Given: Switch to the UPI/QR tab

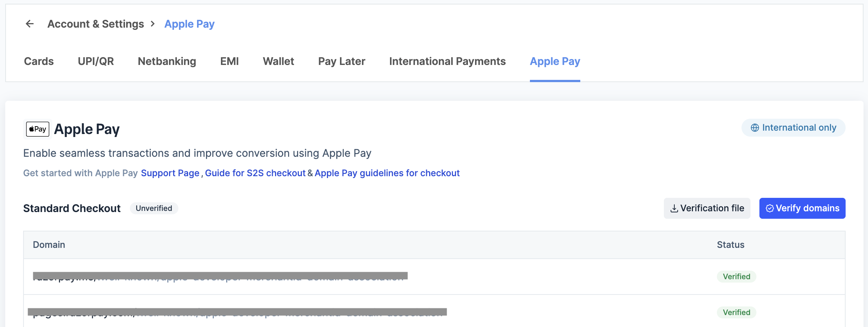Looking at the screenshot, I should (96, 61).
